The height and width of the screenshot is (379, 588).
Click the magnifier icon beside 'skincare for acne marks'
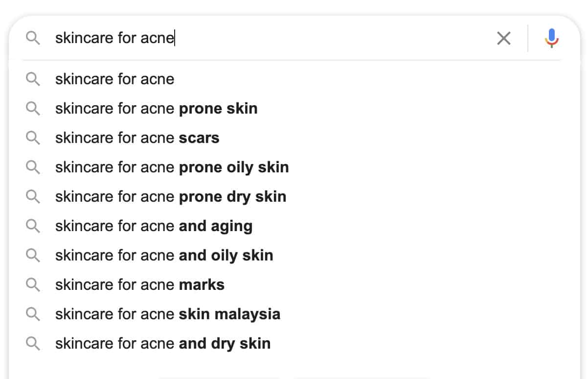coord(33,284)
